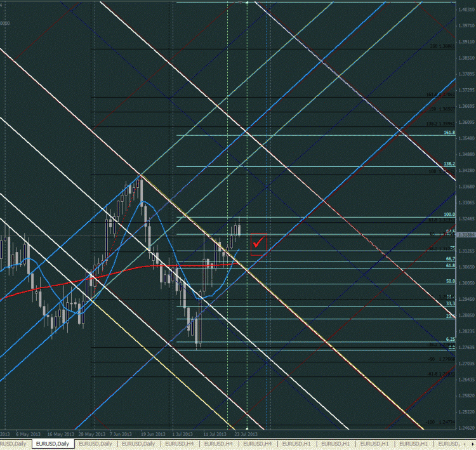This screenshot has width=476, height=450.
Task: Select the active EURUSD,Daily chart tab
Action: pos(53,444)
